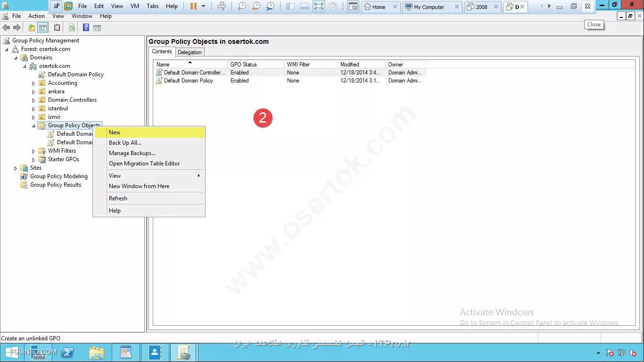Expand the Sites node

[16, 168]
